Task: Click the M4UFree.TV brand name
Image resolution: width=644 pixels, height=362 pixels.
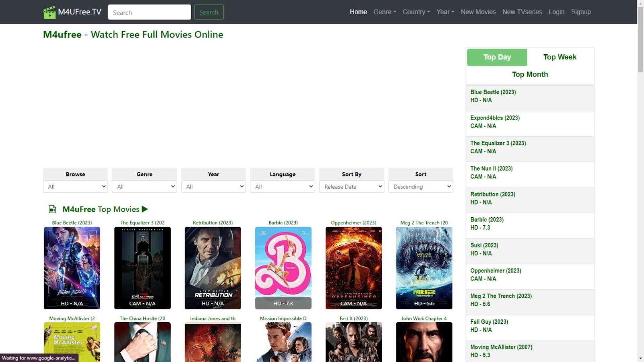Action: 80,12
